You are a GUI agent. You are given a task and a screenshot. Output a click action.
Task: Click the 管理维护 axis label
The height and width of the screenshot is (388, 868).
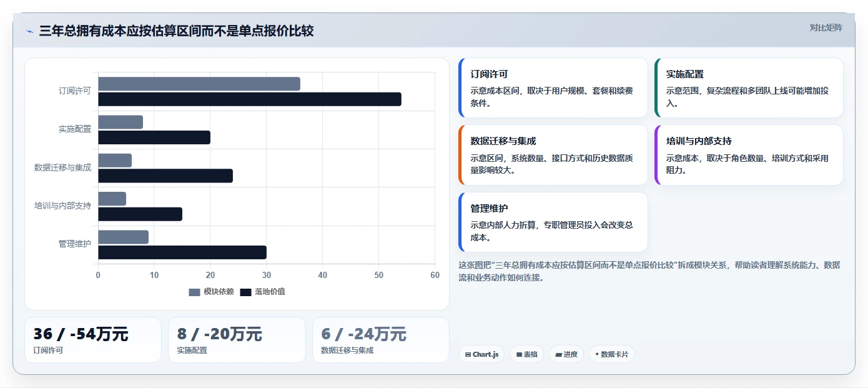(75, 244)
